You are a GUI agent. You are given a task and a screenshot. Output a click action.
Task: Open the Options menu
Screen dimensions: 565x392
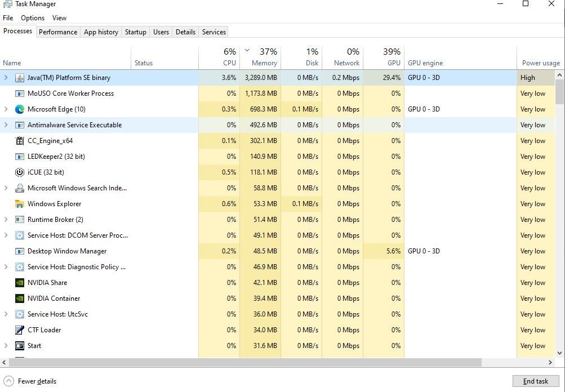tap(33, 18)
